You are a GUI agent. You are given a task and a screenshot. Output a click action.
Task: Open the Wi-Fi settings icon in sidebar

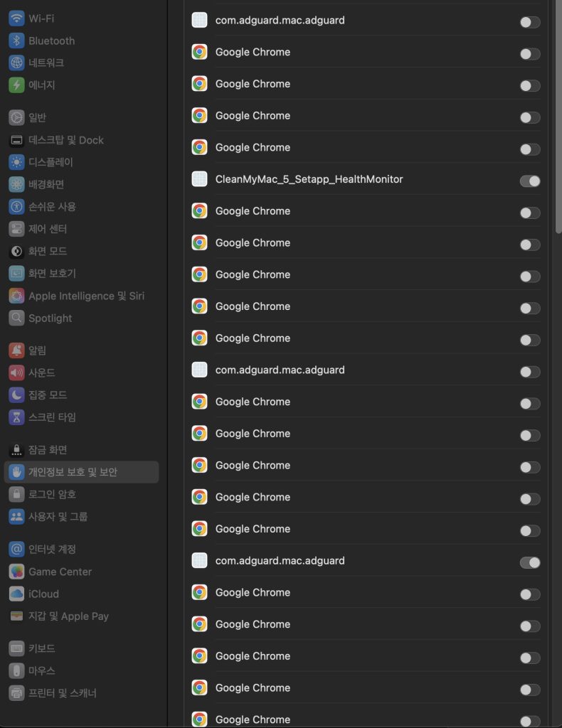[x=16, y=18]
